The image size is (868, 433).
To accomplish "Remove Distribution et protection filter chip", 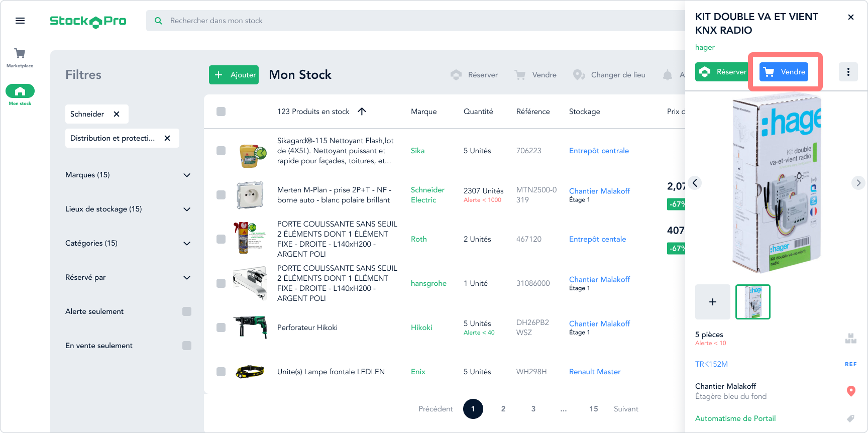I will coord(167,138).
